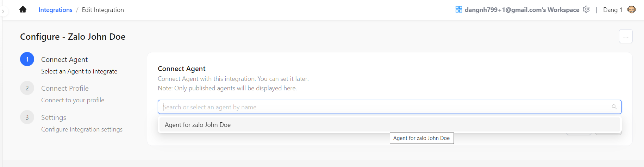The image size is (644, 167).
Task: Click the magnifier icon in search box
Action: click(x=614, y=107)
